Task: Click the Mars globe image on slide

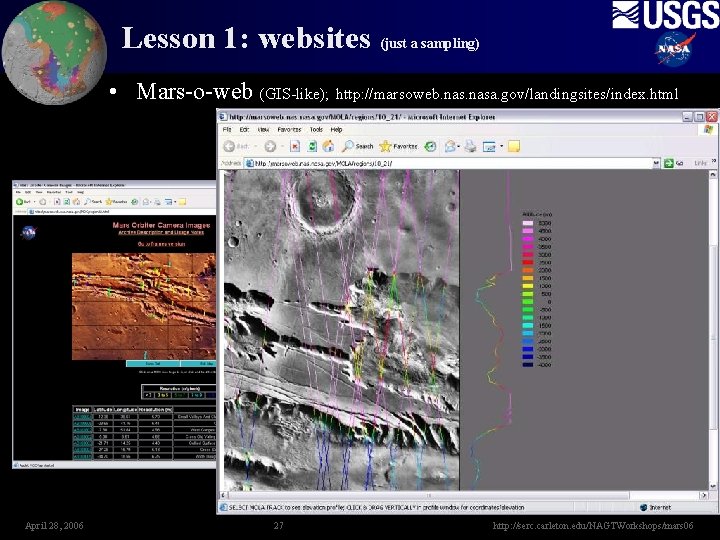Action: pos(54,53)
